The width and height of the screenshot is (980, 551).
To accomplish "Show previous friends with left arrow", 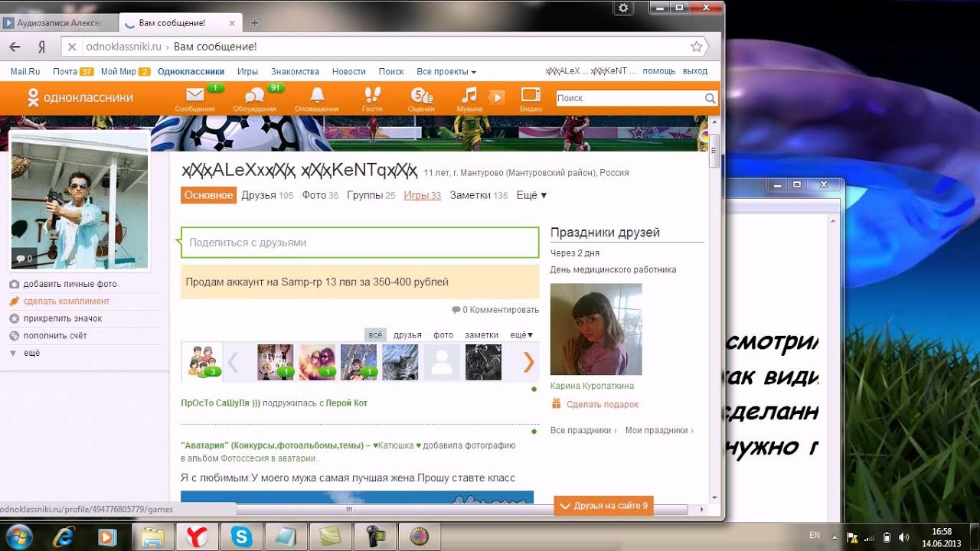I will click(x=234, y=362).
